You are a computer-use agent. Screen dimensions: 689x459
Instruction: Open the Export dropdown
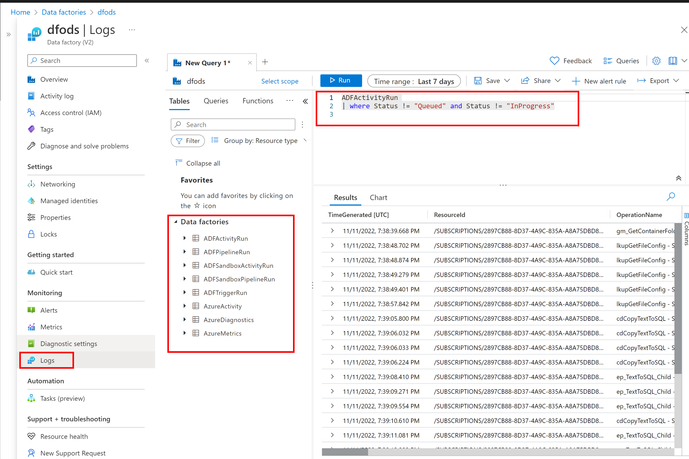pos(658,81)
